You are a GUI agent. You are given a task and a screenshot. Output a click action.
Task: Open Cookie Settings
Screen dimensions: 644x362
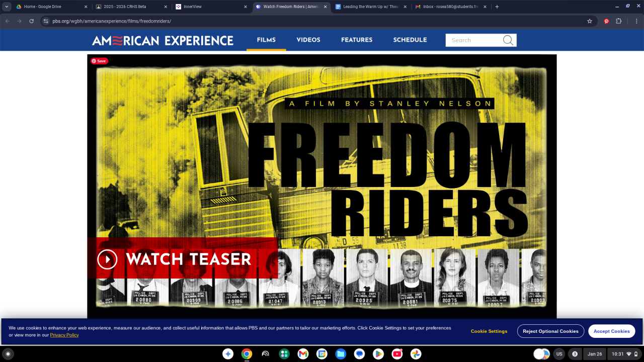489,331
